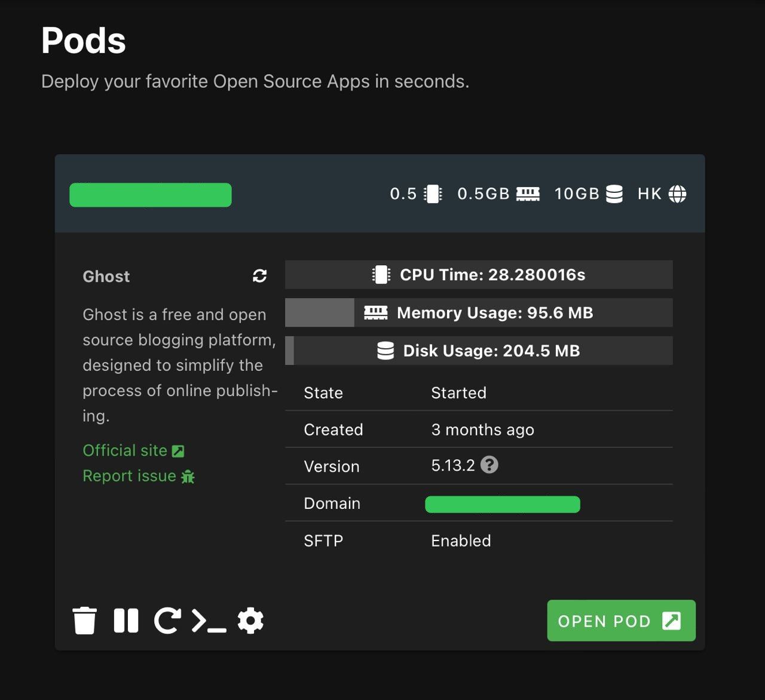
Task: Click the "Started" state value
Action: click(x=458, y=393)
